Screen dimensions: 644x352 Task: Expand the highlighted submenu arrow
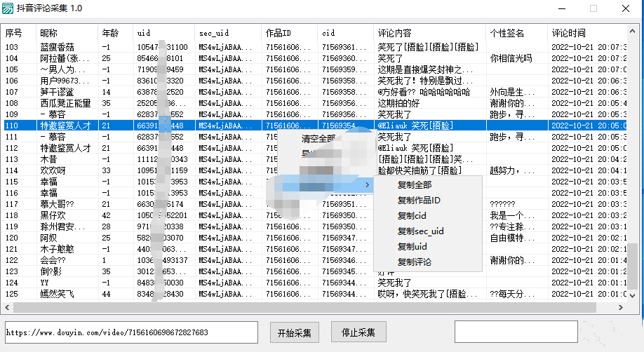tap(368, 184)
